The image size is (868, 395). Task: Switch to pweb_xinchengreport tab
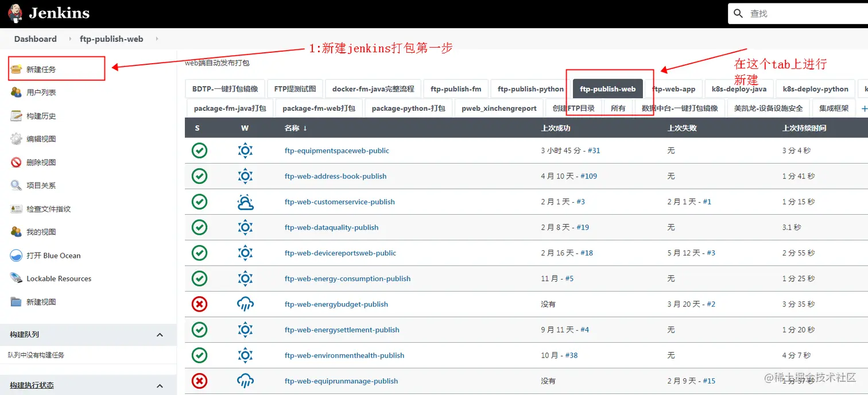tap(499, 108)
